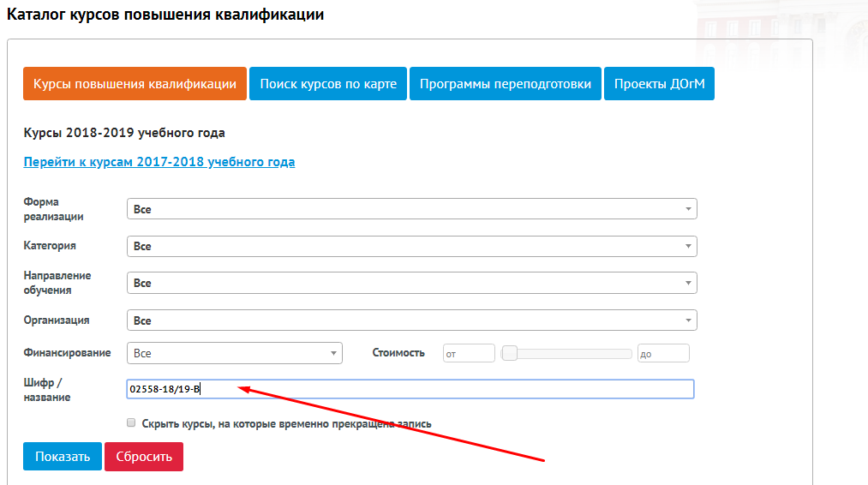The height and width of the screenshot is (485, 868).
Task: Follow link to 2017-2018 учебного года courses
Action: click(x=159, y=162)
